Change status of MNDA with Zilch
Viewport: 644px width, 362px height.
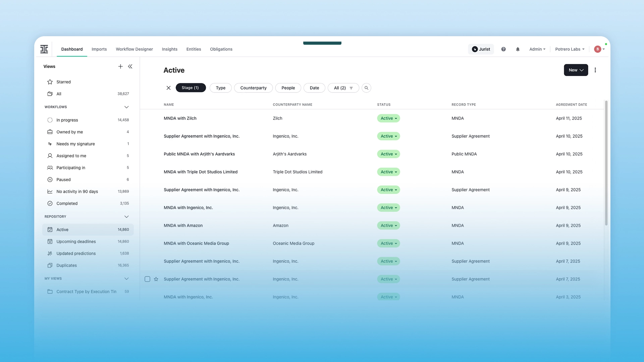coord(388,118)
